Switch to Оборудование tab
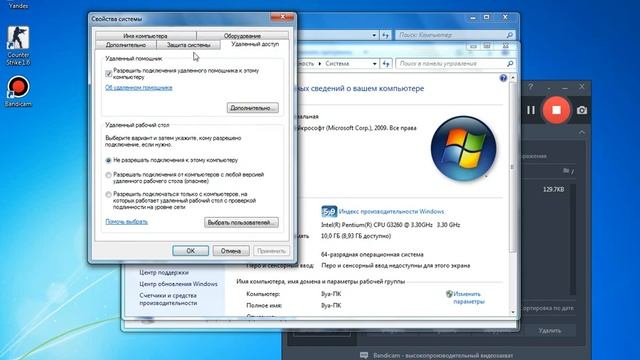The height and width of the screenshot is (360, 640). tap(242, 36)
